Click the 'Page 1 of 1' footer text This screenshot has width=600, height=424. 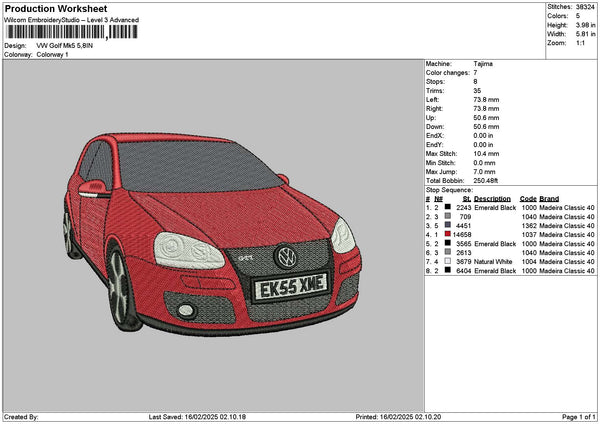point(579,417)
